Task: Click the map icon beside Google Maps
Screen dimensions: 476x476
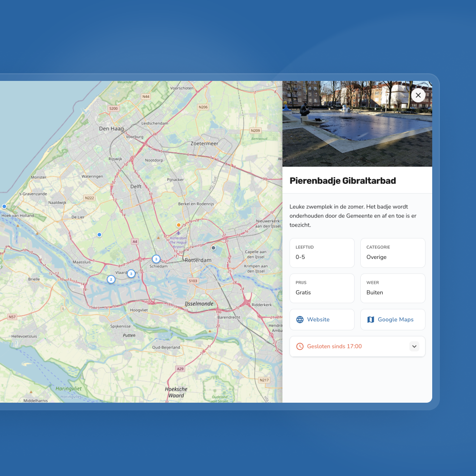Action: [x=371, y=319]
